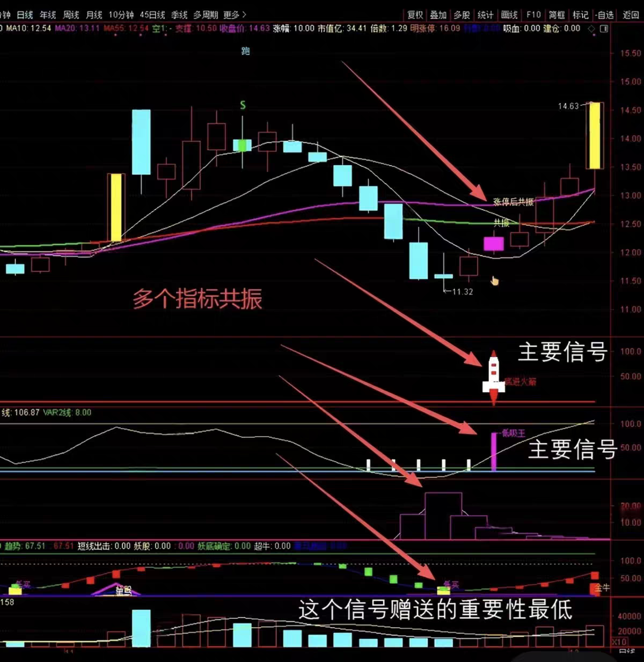The height and width of the screenshot is (662, 644).
Task: Click the 14.63 high price label
Action: 568,106
